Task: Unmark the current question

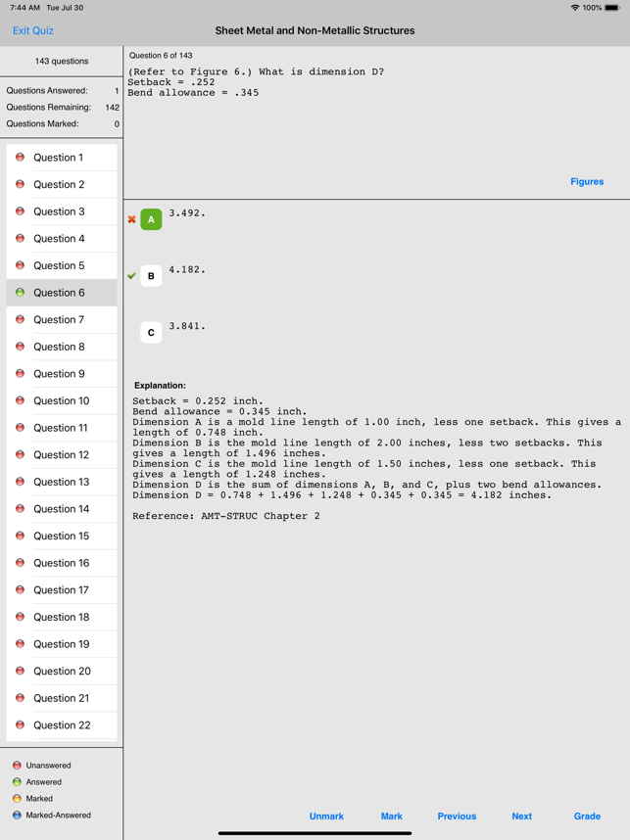Action: point(326,816)
